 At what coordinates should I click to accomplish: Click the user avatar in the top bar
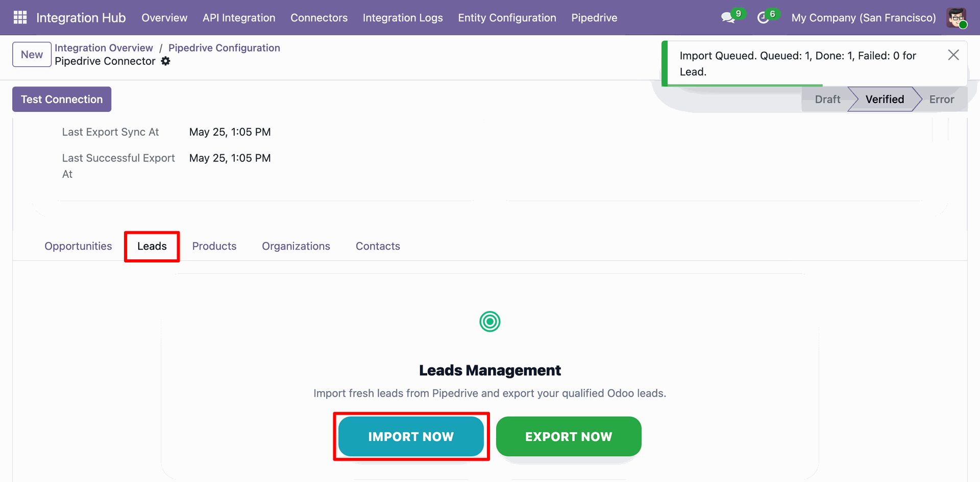957,18
